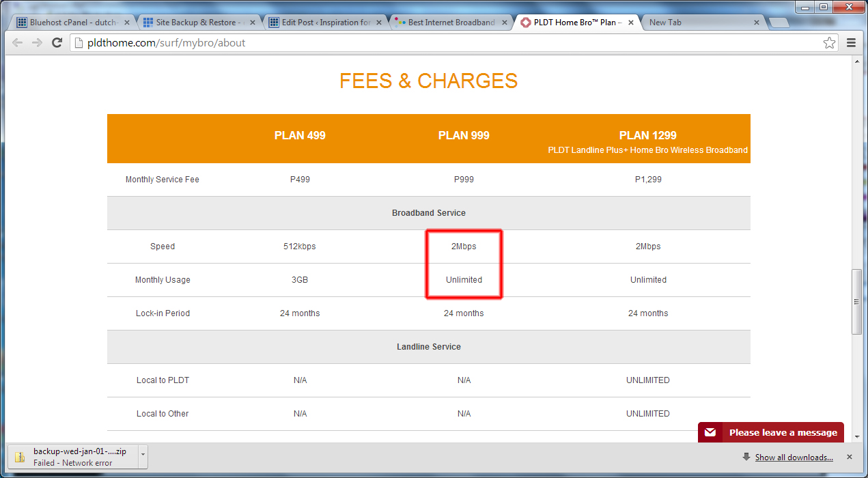868x478 pixels.
Task: Click the browser forward arrow
Action: [x=38, y=43]
